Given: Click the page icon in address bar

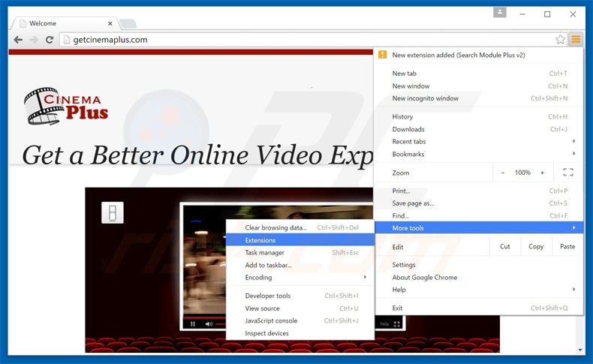Looking at the screenshot, I should (67, 40).
